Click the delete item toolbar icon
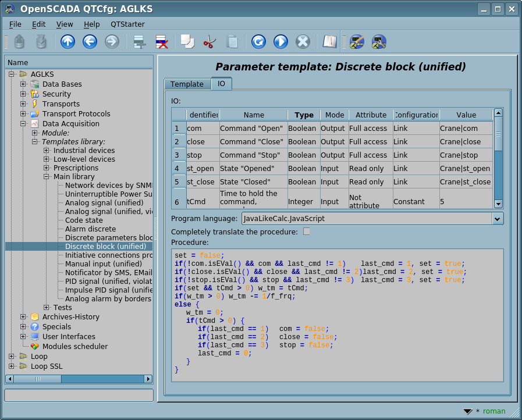 coord(162,42)
